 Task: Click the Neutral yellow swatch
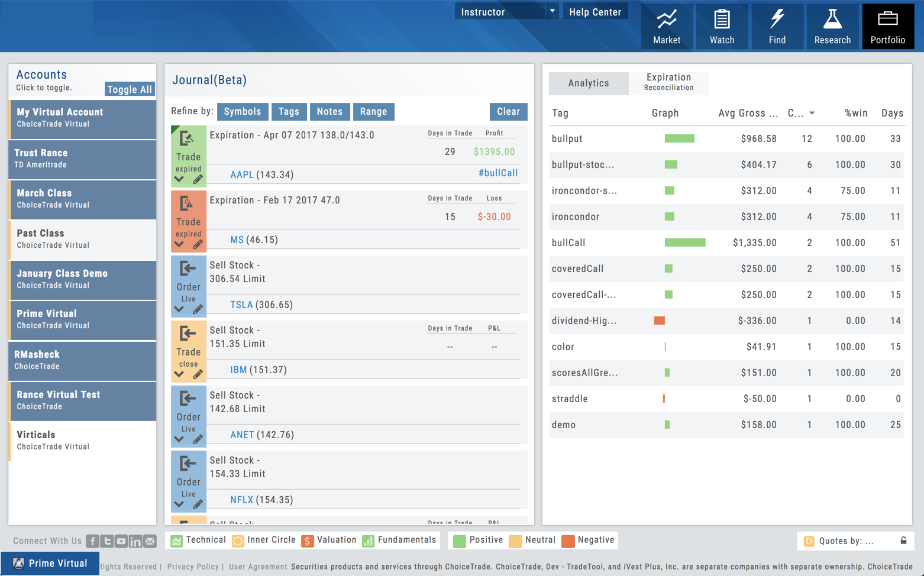pos(515,541)
